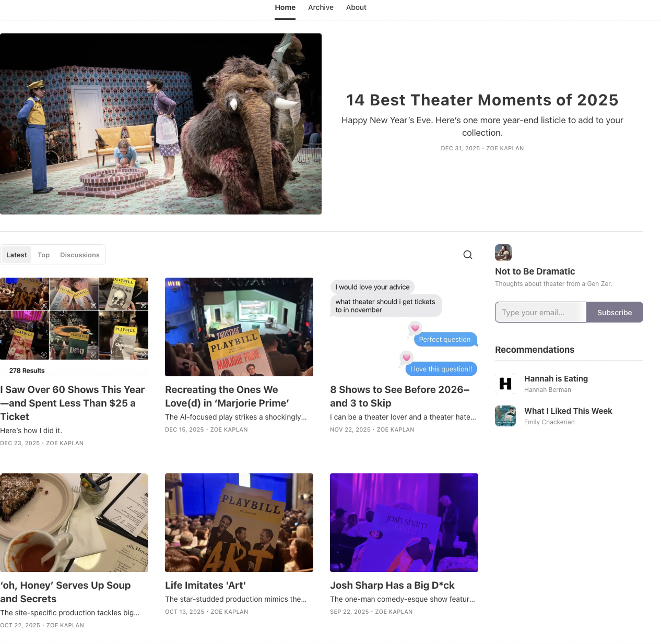Switch to the Discussions view

pyautogui.click(x=79, y=255)
